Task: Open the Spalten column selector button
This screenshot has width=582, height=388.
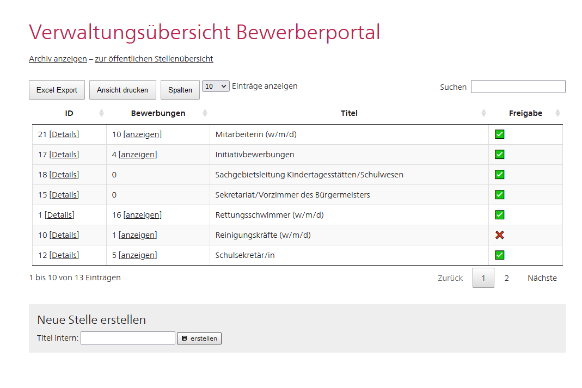Action: pos(180,90)
